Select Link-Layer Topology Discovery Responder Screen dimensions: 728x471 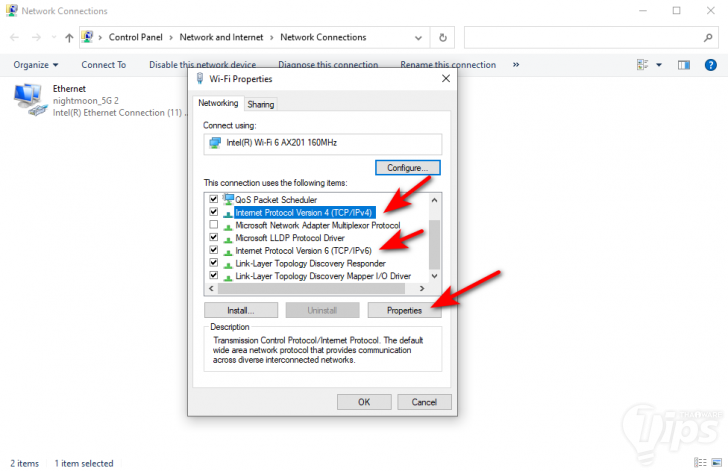point(310,263)
